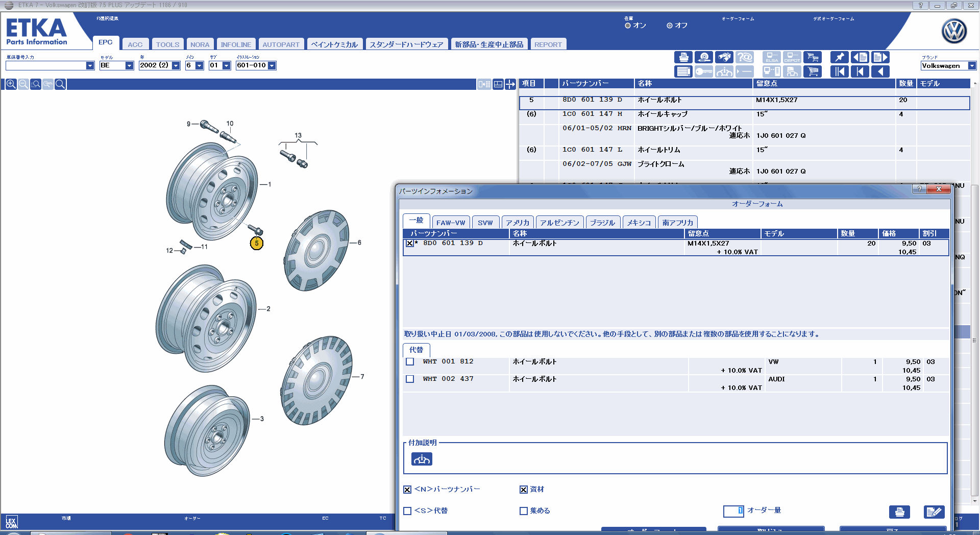The height and width of the screenshot is (535, 980).
Task: Click the single bar back arrow icon
Action: tap(860, 71)
